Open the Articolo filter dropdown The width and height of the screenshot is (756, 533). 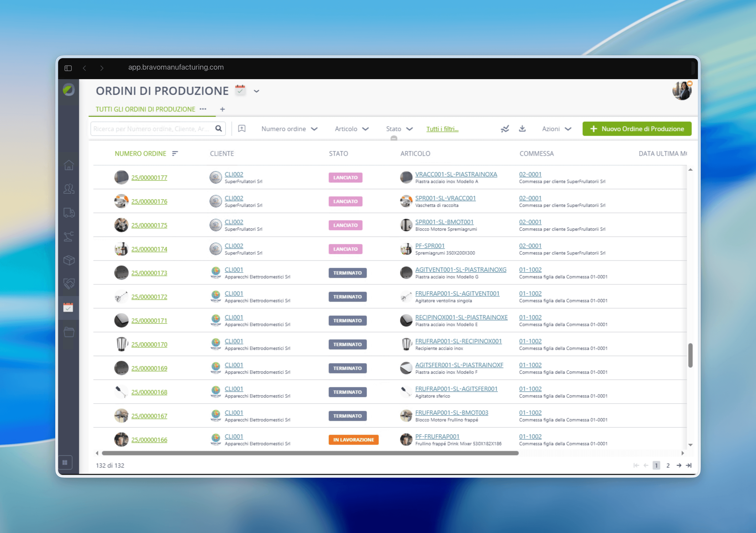click(x=352, y=129)
